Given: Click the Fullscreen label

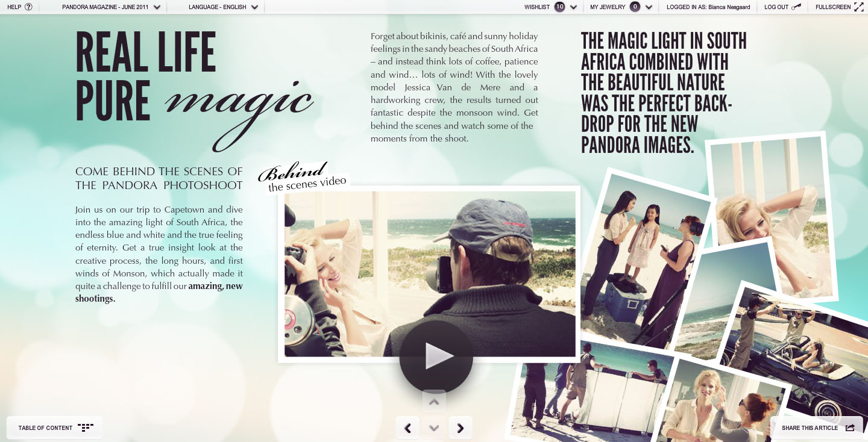Looking at the screenshot, I should (x=833, y=7).
